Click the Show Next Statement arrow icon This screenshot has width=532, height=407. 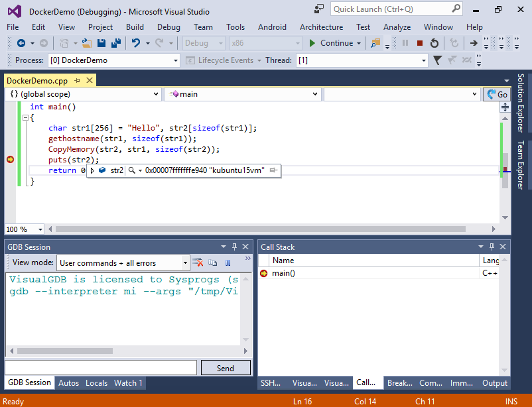[x=474, y=43]
